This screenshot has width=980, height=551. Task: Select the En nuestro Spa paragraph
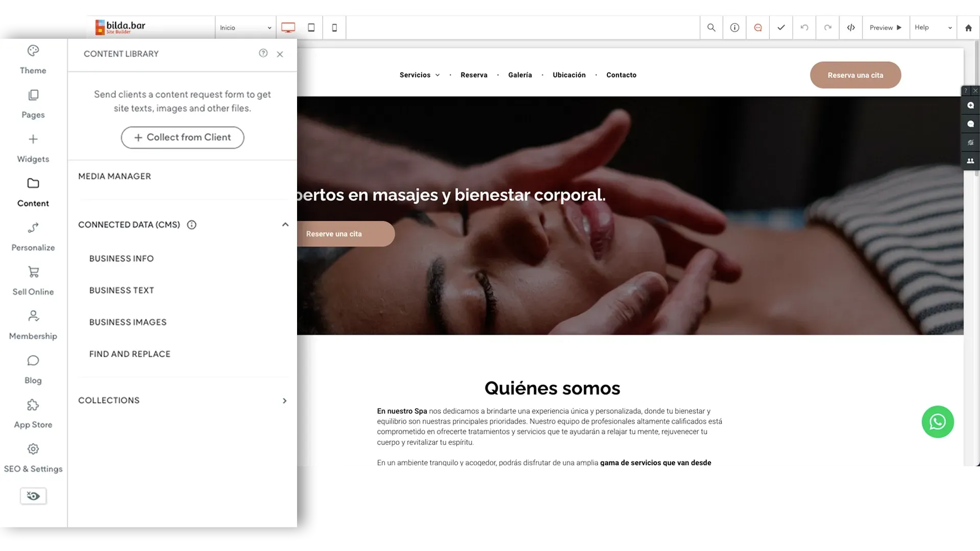(550, 427)
